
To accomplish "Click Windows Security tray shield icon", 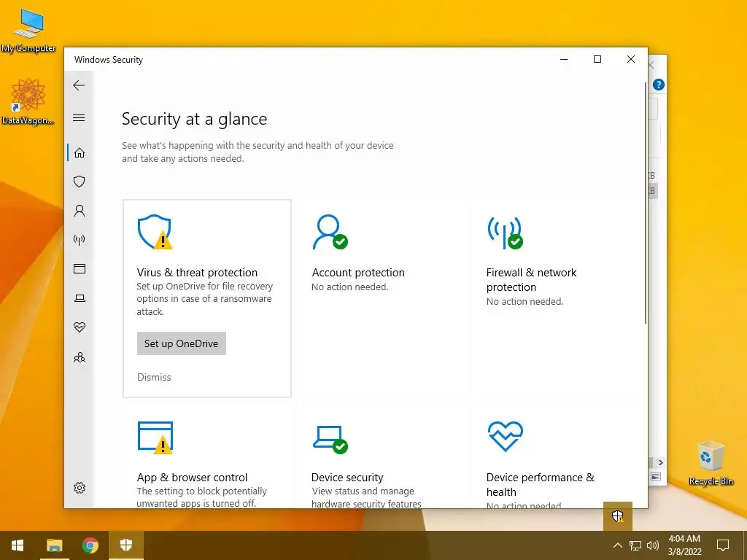I will 617,516.
